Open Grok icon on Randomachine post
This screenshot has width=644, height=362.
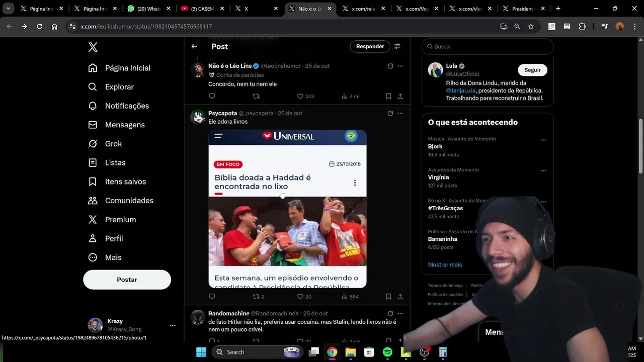point(390,313)
